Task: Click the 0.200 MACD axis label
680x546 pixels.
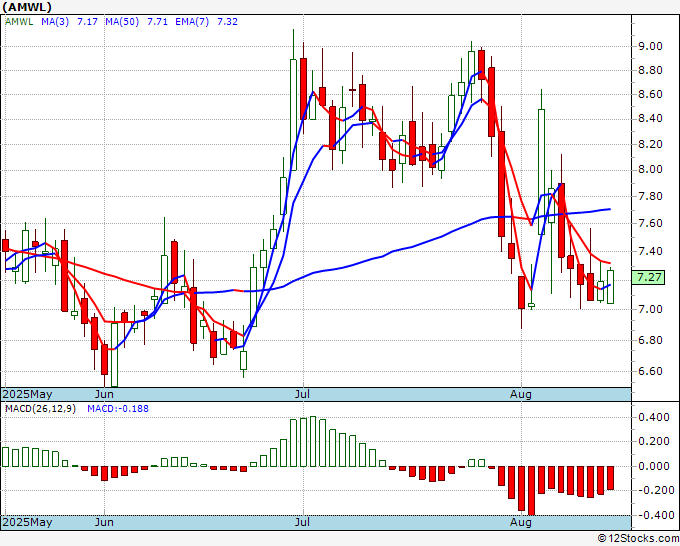Action: 656,441
